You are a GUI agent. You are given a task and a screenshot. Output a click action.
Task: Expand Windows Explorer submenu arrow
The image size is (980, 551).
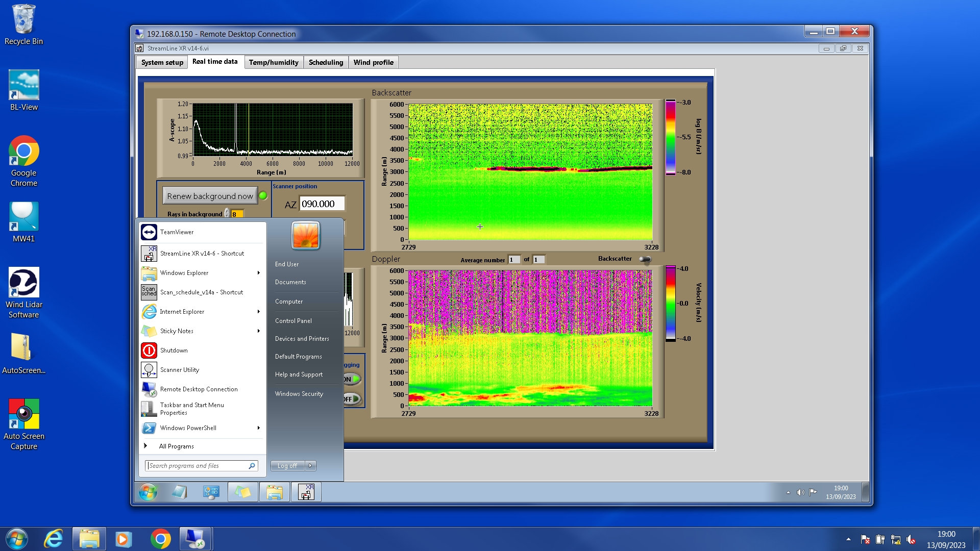(x=259, y=273)
